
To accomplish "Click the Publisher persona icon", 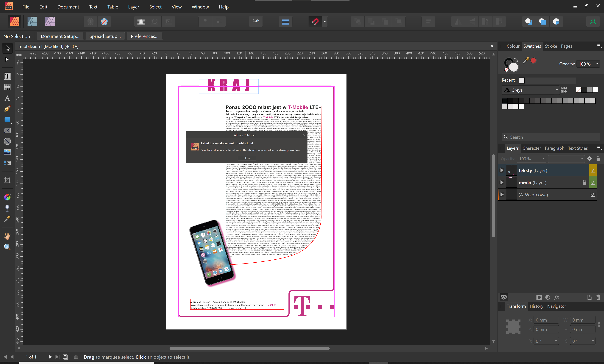I will [14, 22].
